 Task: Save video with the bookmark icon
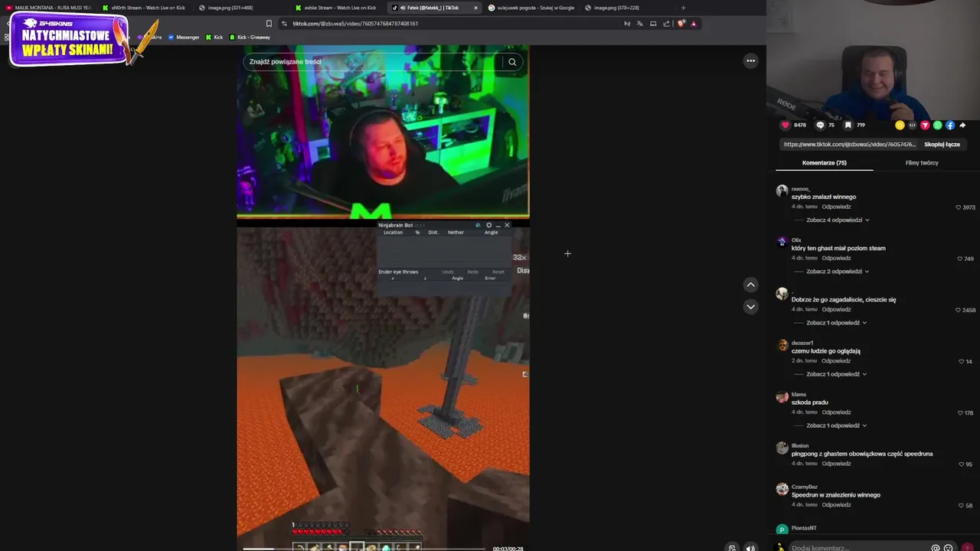coord(848,125)
